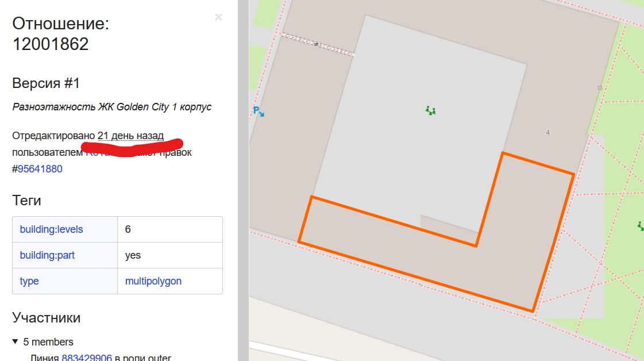Open the building:part tag key link
Viewport: 644px width, 361px height.
[47, 255]
